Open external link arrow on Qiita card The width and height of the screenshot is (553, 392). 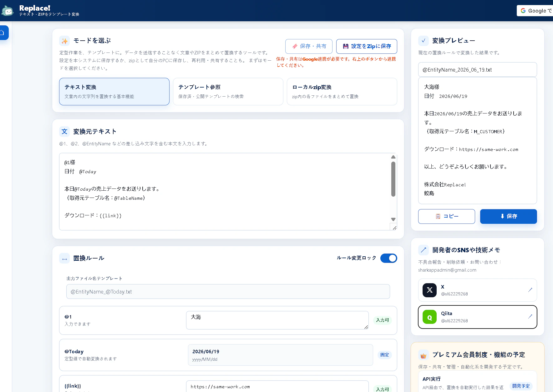point(530,317)
